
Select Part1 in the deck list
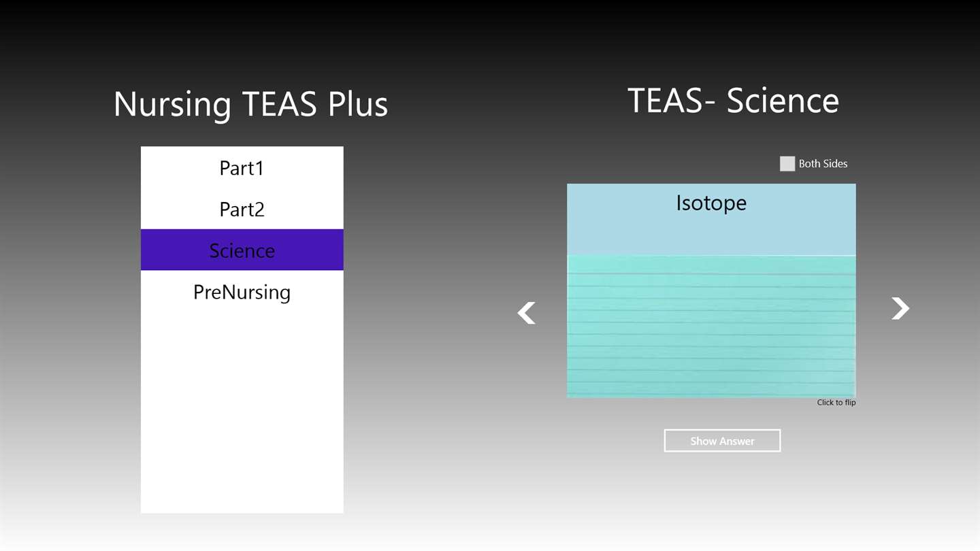point(242,167)
